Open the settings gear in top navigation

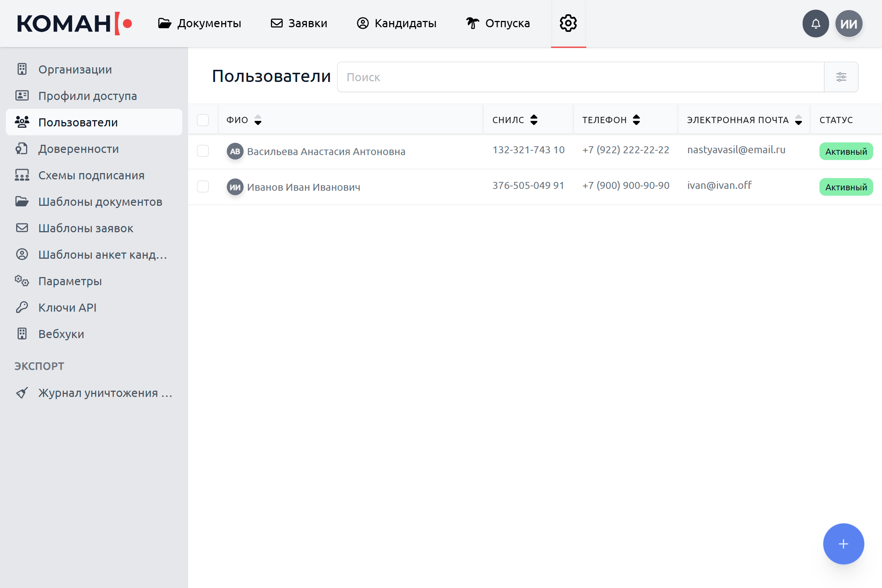click(x=568, y=23)
